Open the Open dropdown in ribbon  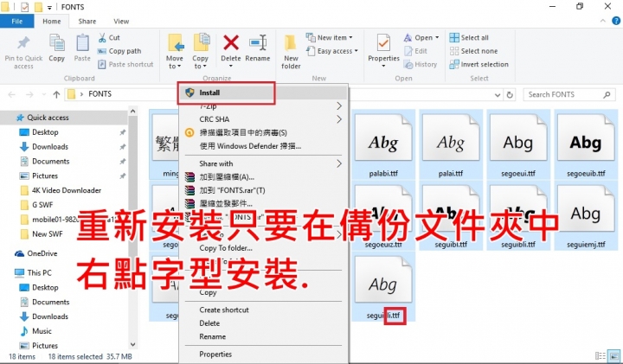(421, 38)
